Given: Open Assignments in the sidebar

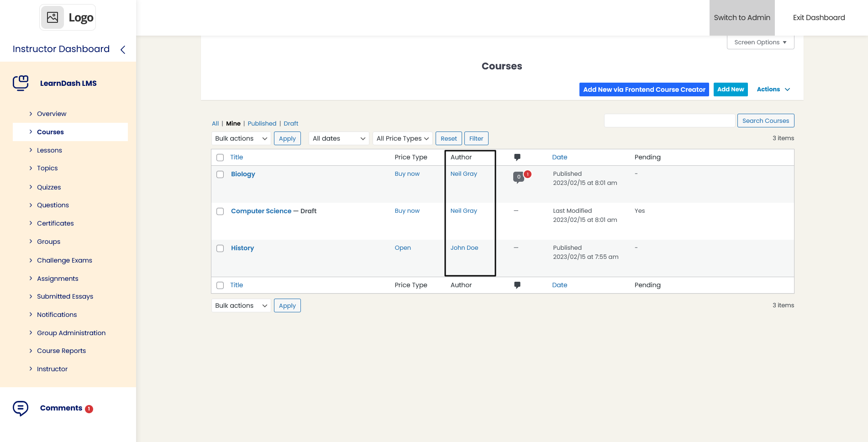Looking at the screenshot, I should coord(58,279).
